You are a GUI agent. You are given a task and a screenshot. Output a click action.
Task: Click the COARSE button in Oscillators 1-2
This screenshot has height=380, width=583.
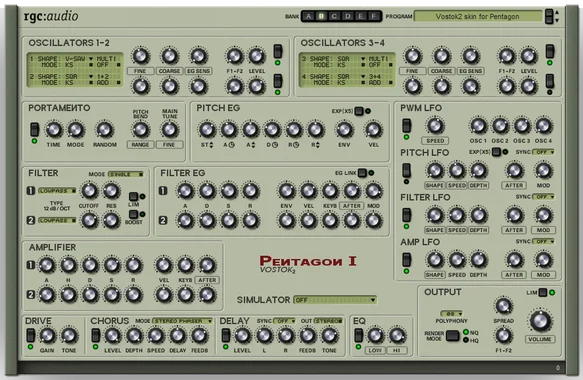click(169, 71)
